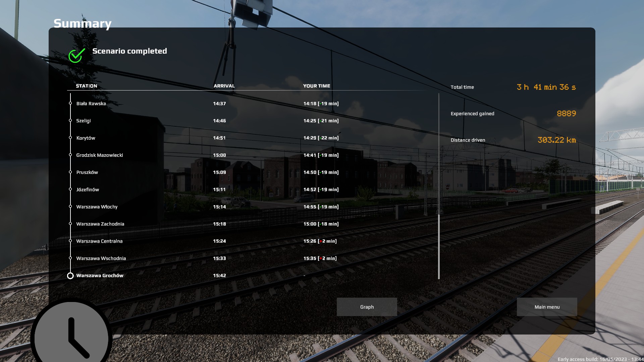This screenshot has width=644, height=362.
Task: Click the Warszawa Grochów station name
Action: tap(100, 276)
